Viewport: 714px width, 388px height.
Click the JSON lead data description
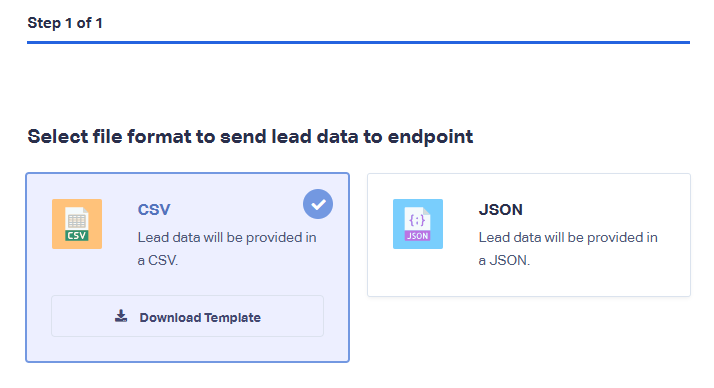(x=568, y=249)
